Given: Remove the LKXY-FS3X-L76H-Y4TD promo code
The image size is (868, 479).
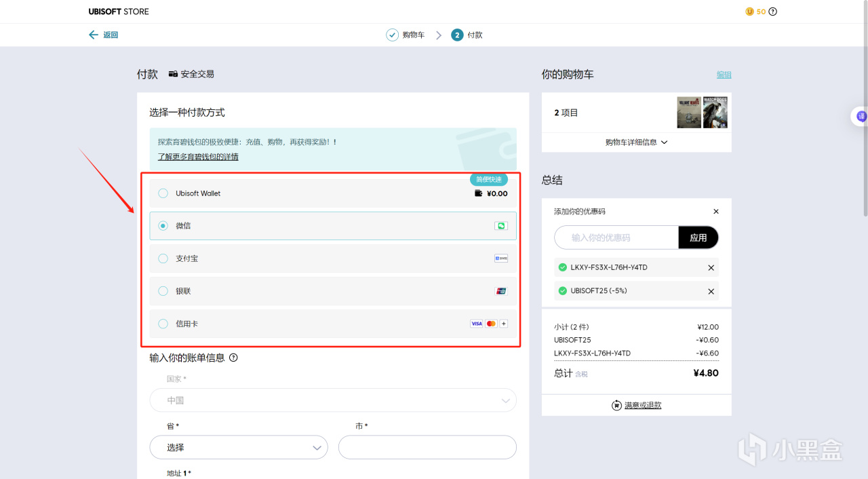Looking at the screenshot, I should (711, 268).
